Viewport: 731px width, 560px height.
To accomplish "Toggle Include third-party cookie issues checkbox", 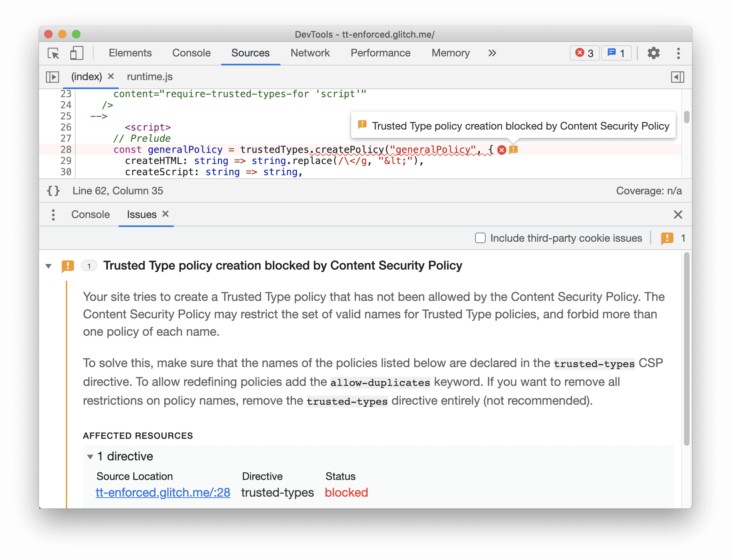I will pyautogui.click(x=479, y=238).
